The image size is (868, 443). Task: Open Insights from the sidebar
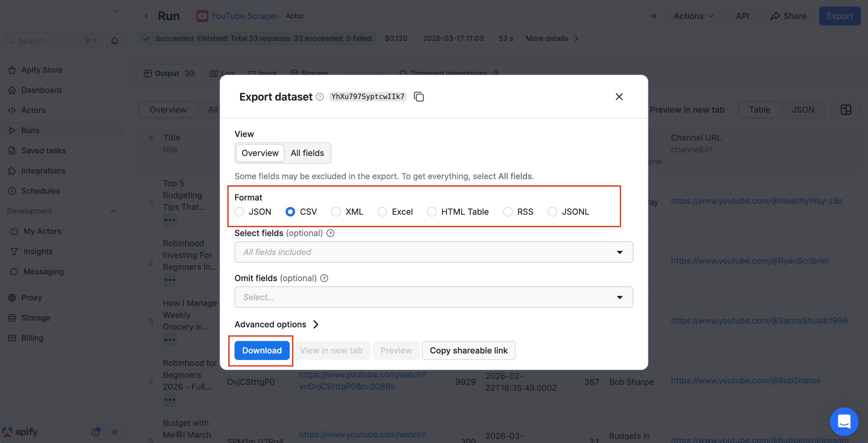pyautogui.click(x=38, y=251)
